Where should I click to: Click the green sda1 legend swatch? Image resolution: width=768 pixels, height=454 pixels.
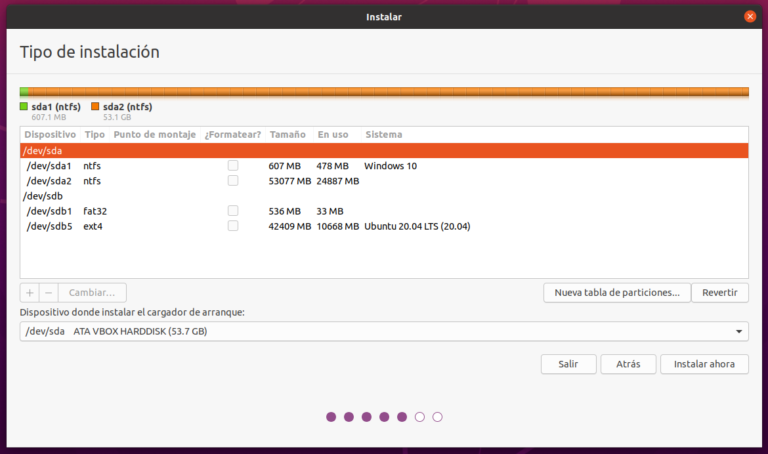pyautogui.click(x=24, y=106)
